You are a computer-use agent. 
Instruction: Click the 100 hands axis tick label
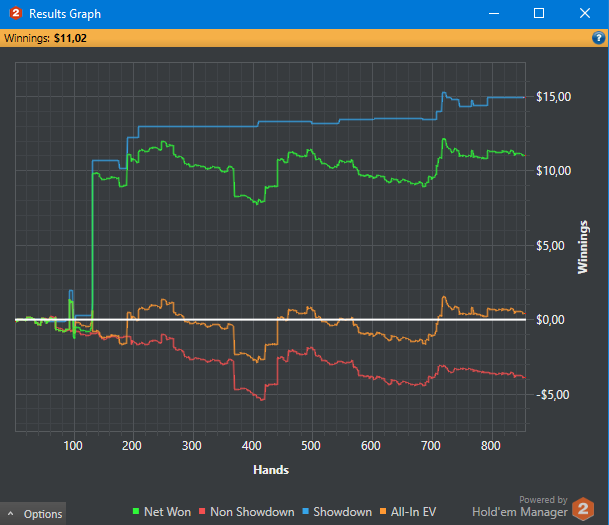point(73,445)
